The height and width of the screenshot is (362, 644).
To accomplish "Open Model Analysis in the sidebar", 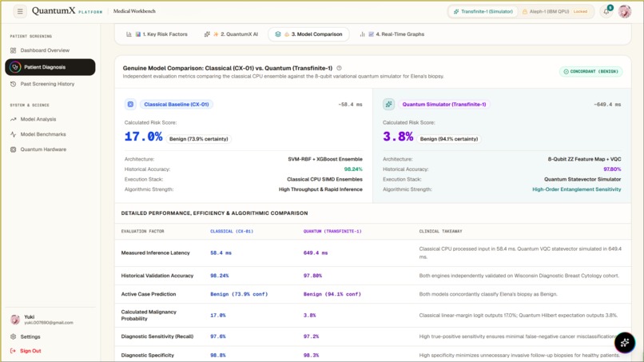I will click(50, 119).
